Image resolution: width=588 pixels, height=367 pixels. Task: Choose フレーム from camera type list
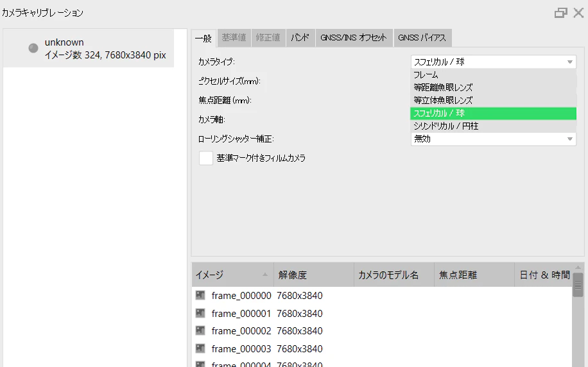pyautogui.click(x=493, y=74)
